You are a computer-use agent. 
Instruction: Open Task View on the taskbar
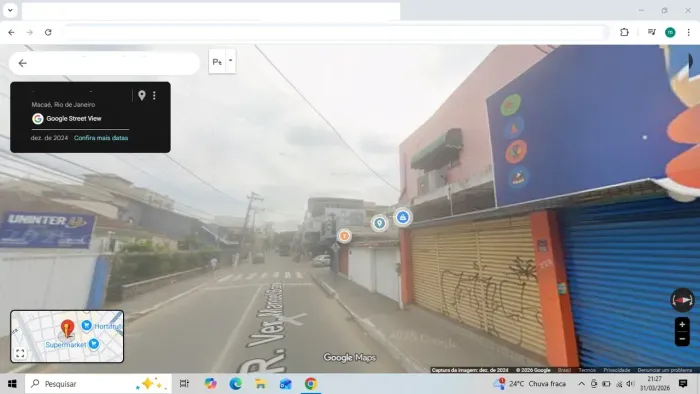[x=184, y=384]
